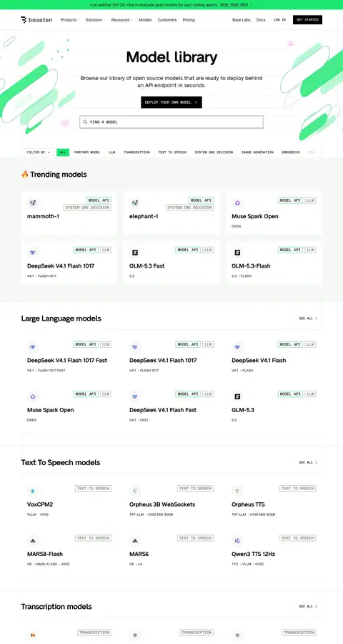Open the VoxCPM2 model title
The height and width of the screenshot is (644, 343).
[40, 504]
